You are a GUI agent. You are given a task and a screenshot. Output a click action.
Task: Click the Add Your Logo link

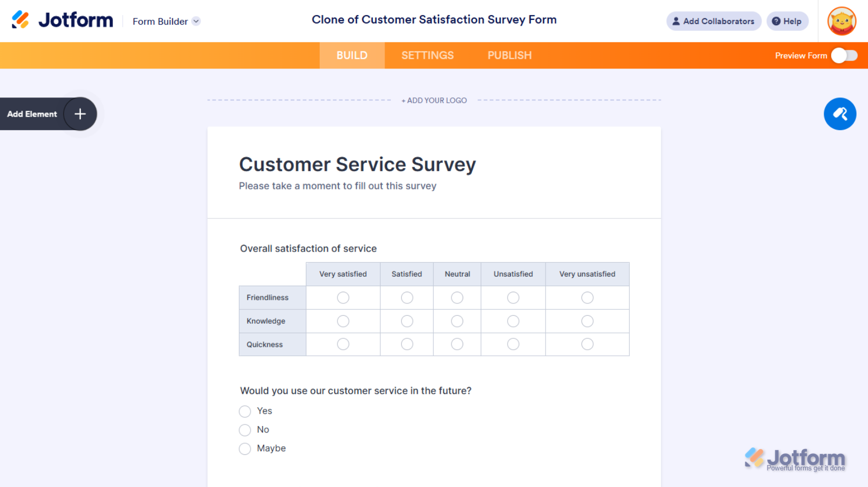coord(434,101)
